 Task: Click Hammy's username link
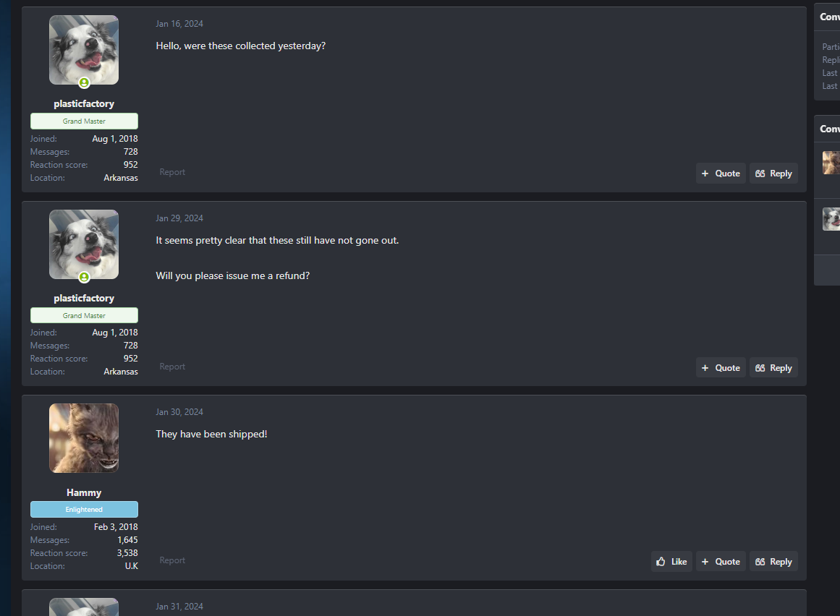(x=84, y=492)
